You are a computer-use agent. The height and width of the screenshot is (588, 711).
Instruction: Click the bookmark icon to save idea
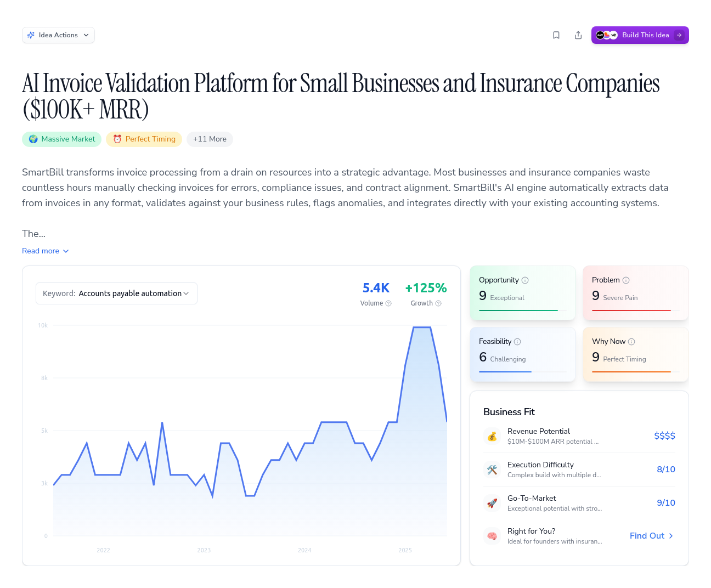pyautogui.click(x=556, y=35)
